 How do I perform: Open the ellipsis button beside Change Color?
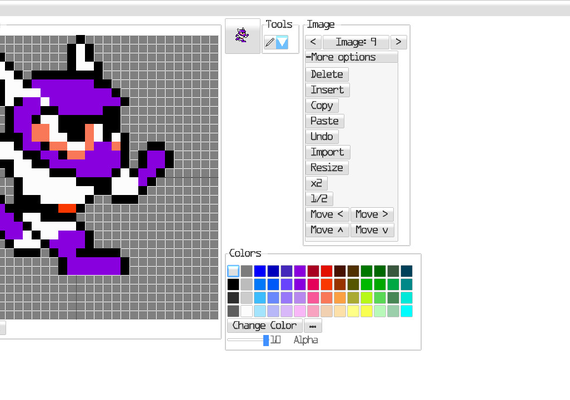coord(313,326)
